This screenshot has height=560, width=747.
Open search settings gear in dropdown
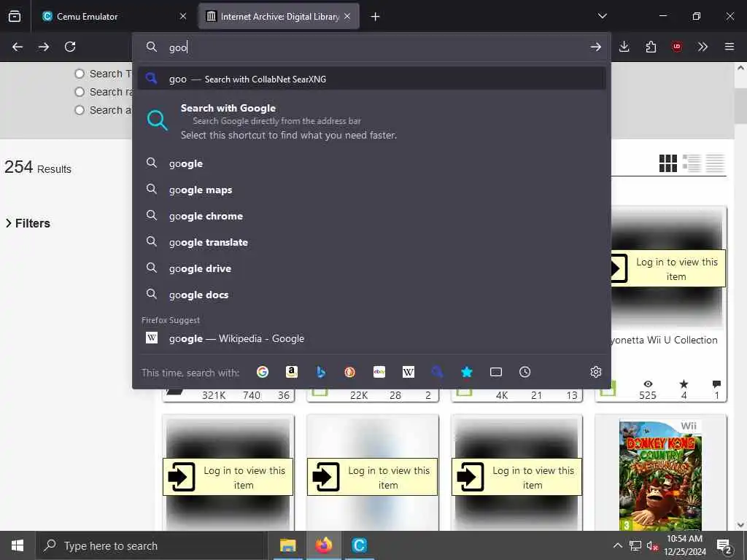coord(596,372)
